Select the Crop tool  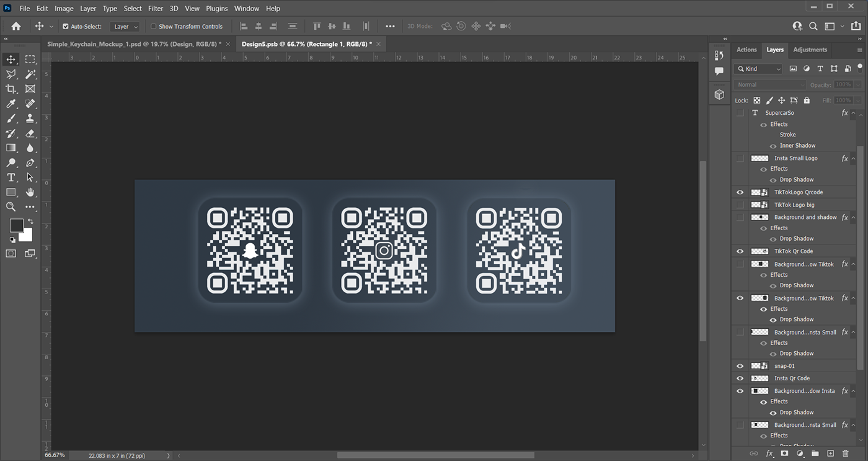click(x=11, y=89)
